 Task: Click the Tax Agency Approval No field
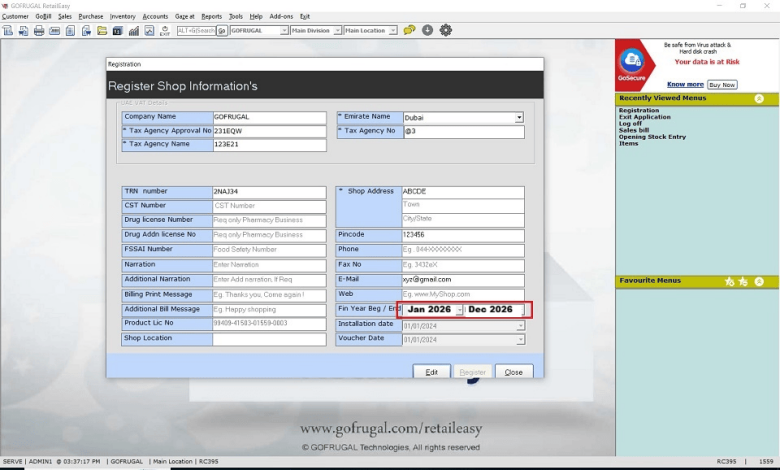(x=269, y=131)
